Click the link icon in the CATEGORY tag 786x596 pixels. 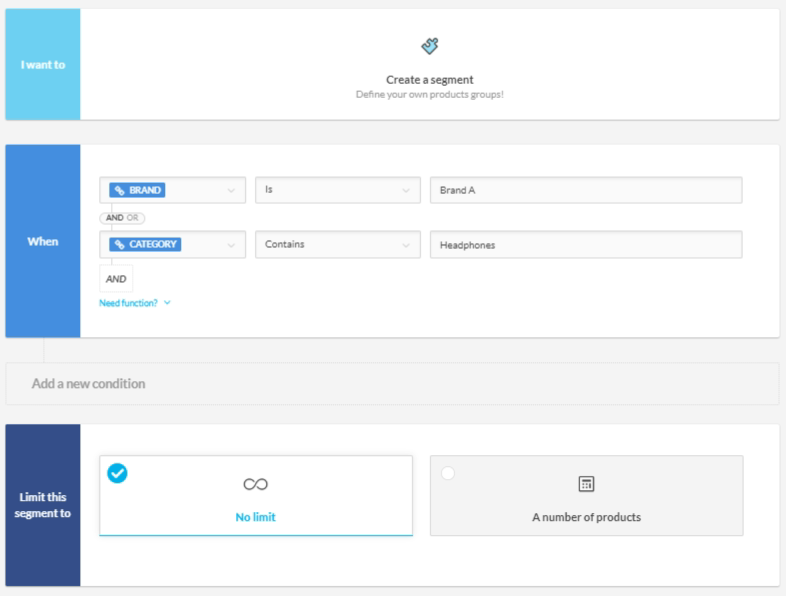(119, 245)
